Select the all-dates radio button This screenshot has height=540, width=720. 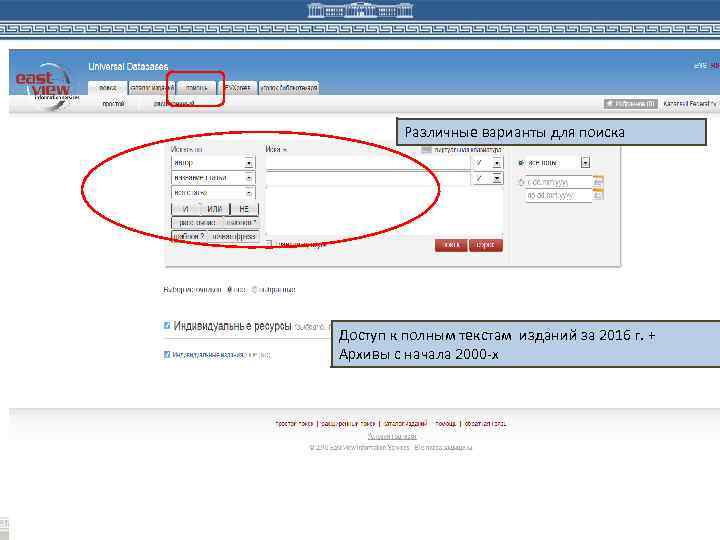tap(521, 163)
